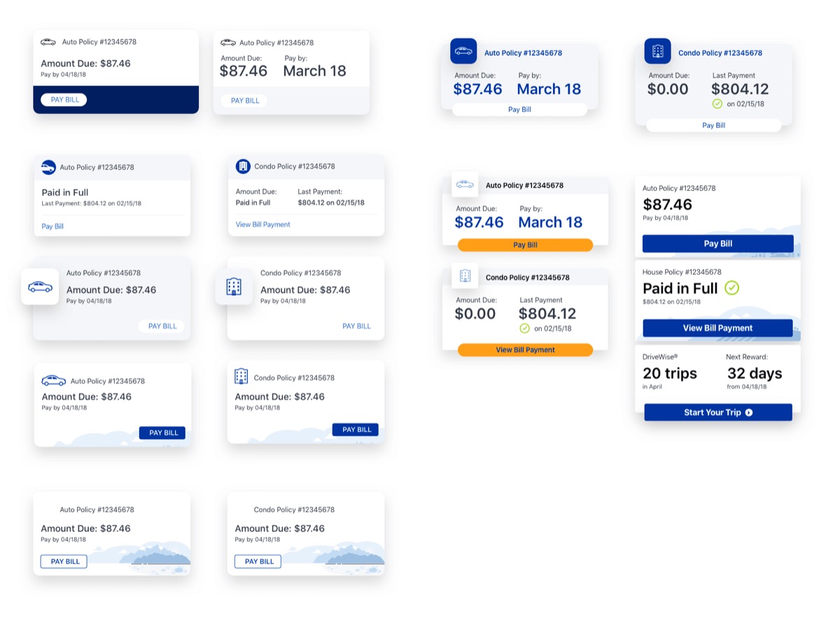Click the large building icon on the Condo Policy $87.46 card

234,287
